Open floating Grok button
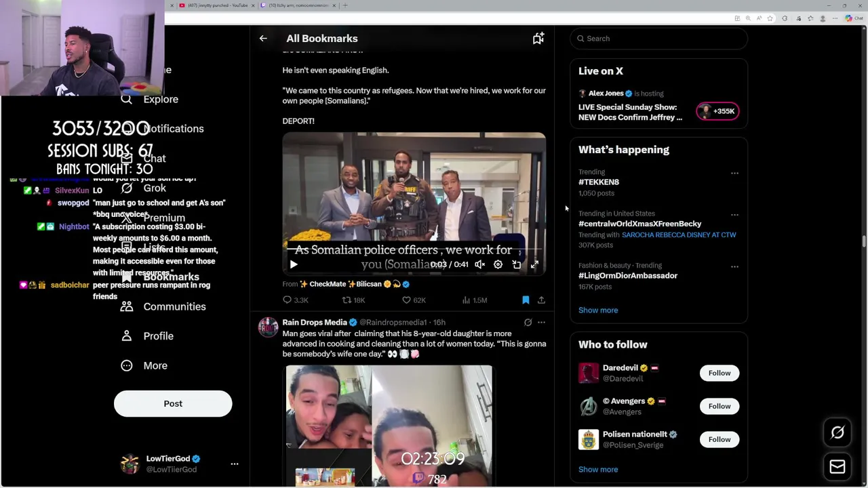 coord(837,432)
